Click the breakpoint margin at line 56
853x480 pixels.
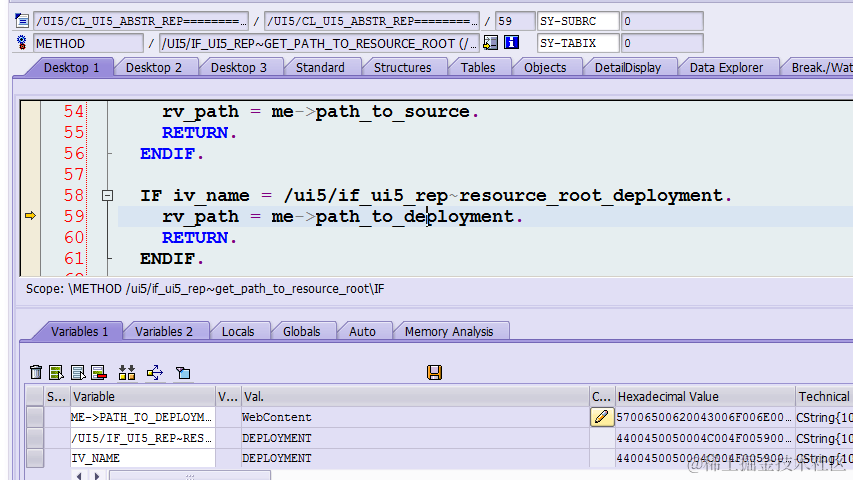coord(30,153)
